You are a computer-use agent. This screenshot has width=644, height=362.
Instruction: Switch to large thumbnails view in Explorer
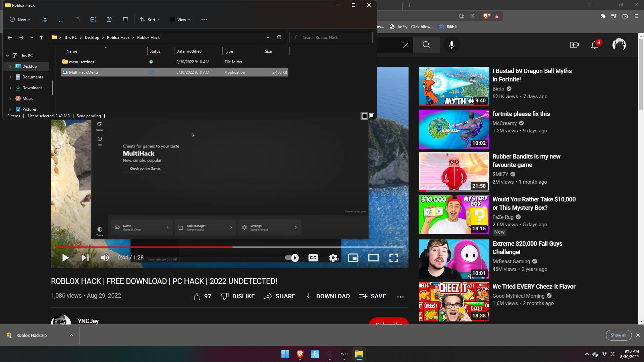pos(372,116)
